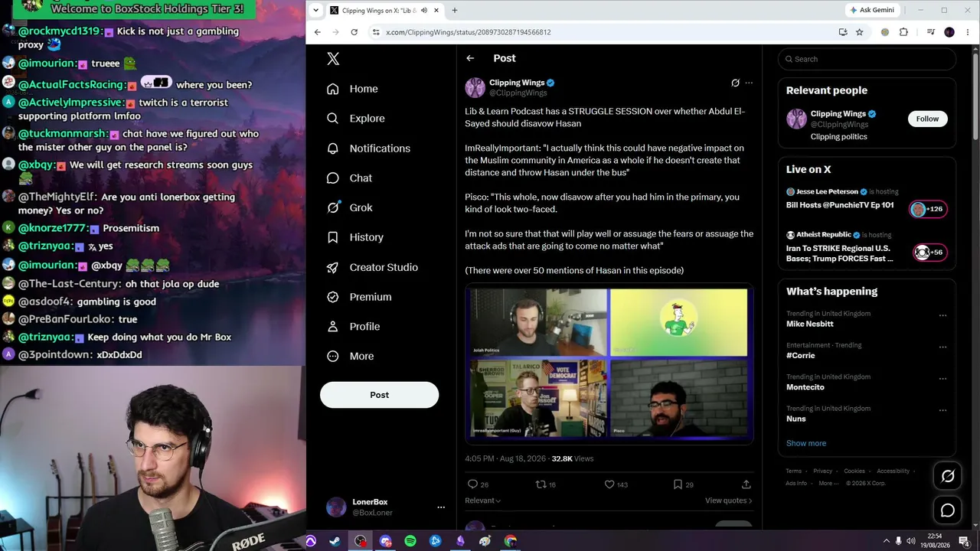
Task: Open floating chat messages button
Action: [947, 510]
